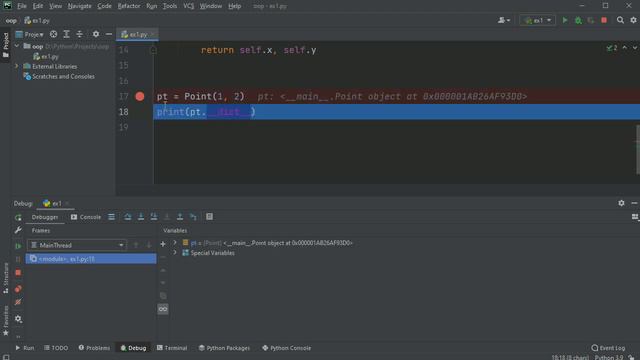Click Step Over icon
Image resolution: width=640 pixels, height=360 pixels.
pos(128,217)
